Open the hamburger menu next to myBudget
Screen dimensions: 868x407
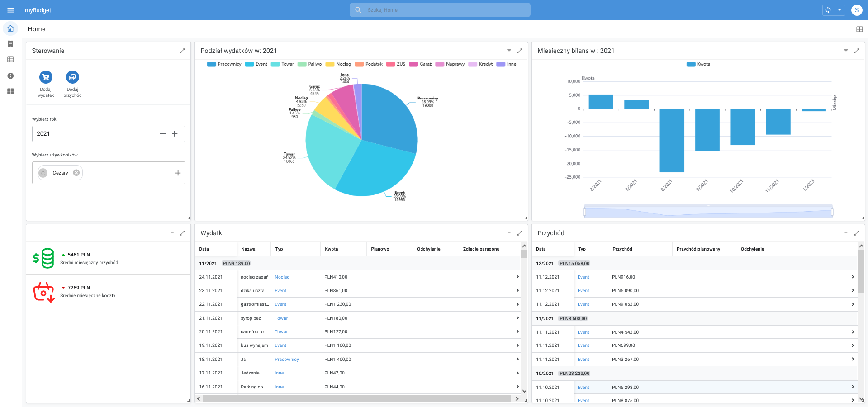[x=10, y=10]
